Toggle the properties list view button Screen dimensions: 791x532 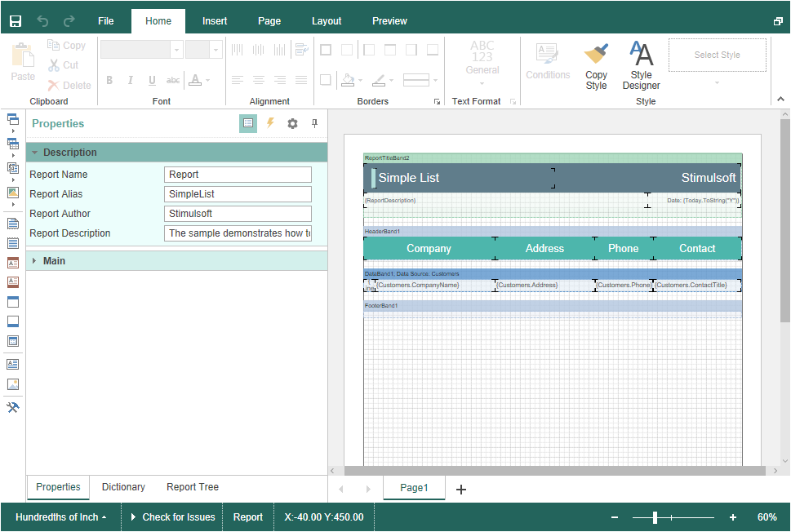pos(248,123)
